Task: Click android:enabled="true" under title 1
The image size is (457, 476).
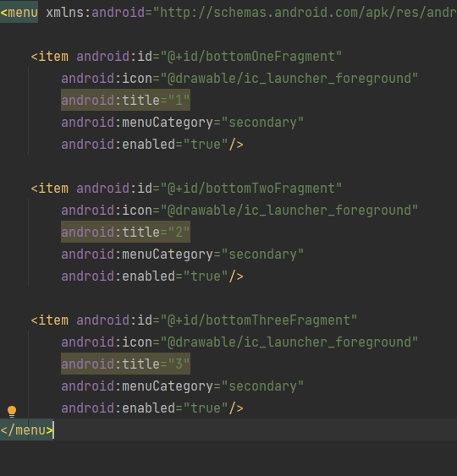Action: point(145,145)
